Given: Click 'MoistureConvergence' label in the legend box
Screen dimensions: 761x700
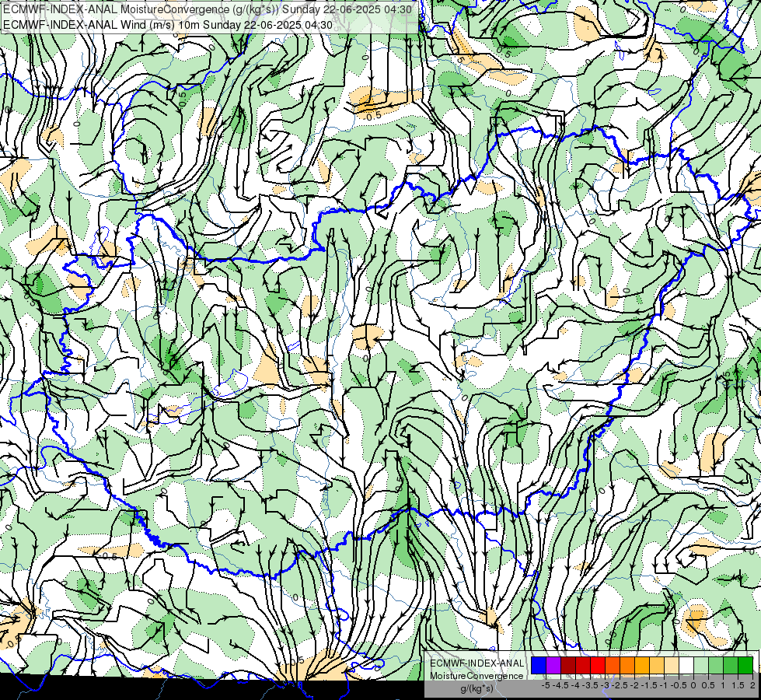Looking at the screenshot, I should [477, 676].
